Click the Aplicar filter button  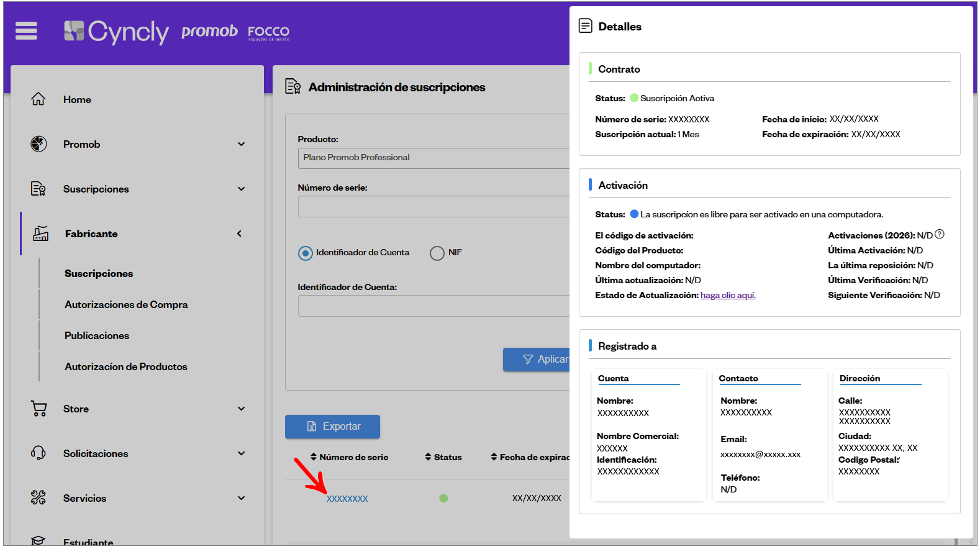coord(537,360)
